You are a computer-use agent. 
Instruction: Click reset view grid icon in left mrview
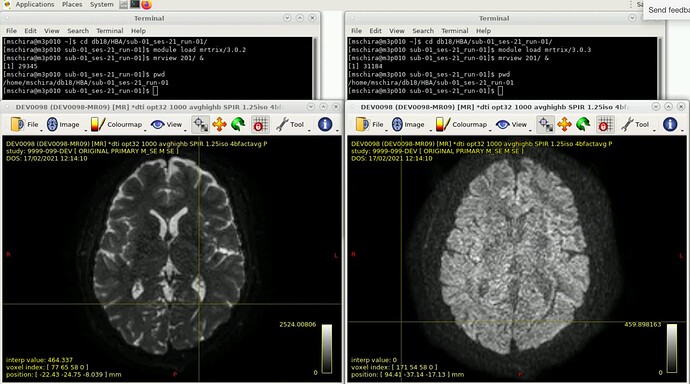(x=260, y=124)
